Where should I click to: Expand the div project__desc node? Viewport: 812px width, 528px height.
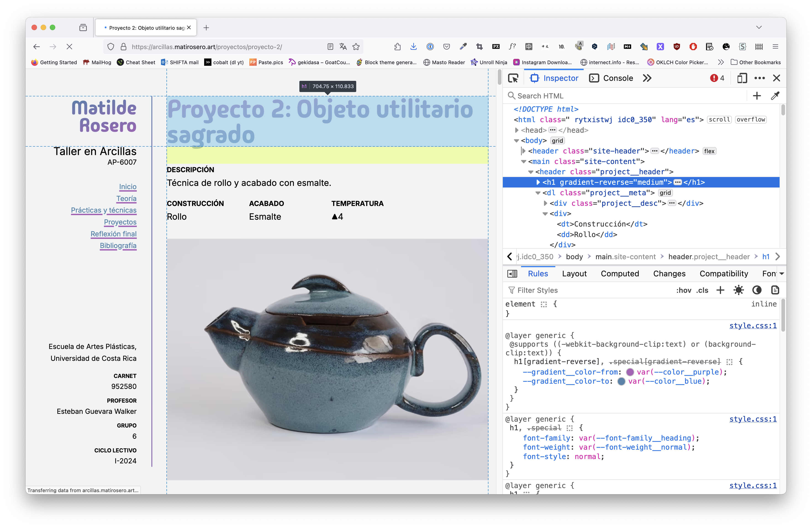coord(545,203)
